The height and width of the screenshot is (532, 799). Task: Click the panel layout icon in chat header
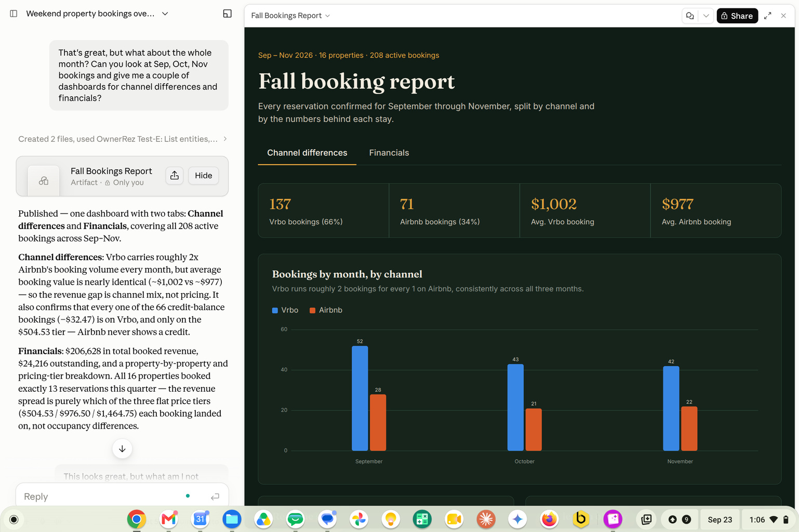click(227, 14)
